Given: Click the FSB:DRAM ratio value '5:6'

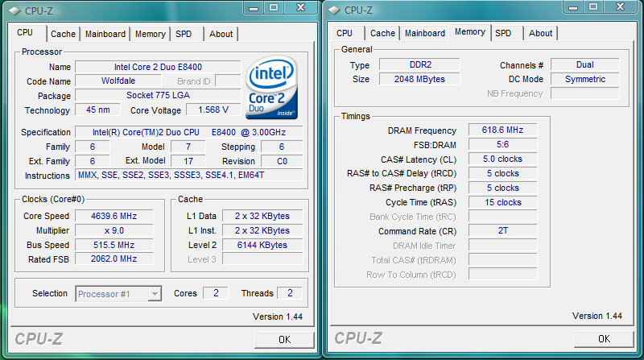Looking at the screenshot, I should click(x=502, y=145).
